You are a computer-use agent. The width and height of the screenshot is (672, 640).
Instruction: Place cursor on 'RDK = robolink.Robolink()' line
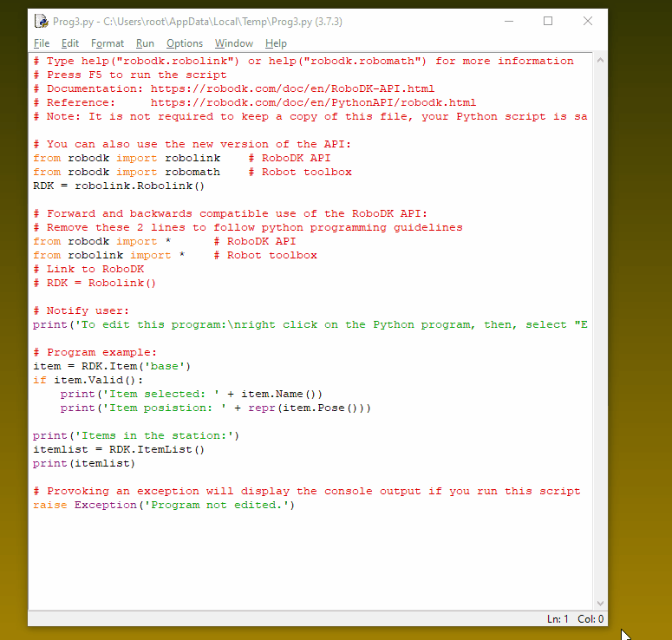[x=119, y=186]
